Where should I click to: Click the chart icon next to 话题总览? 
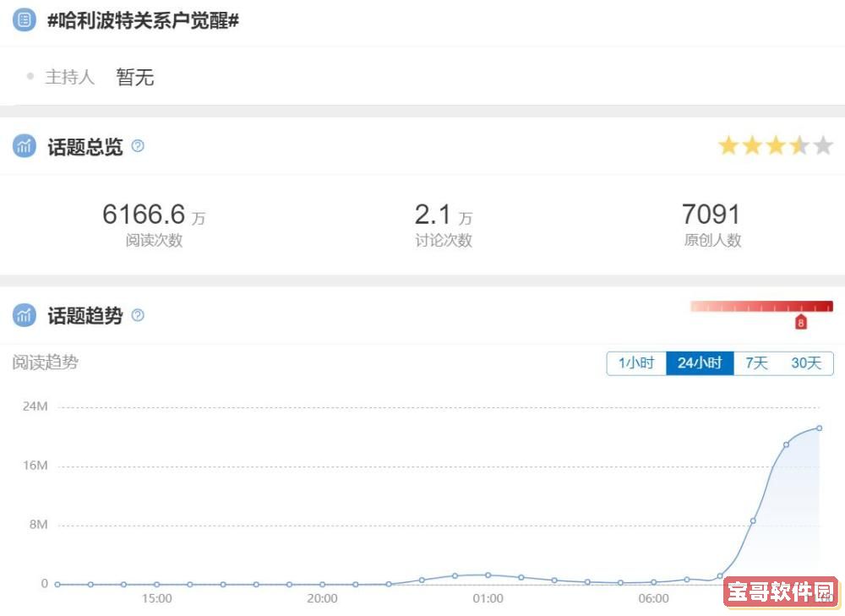coord(24,146)
